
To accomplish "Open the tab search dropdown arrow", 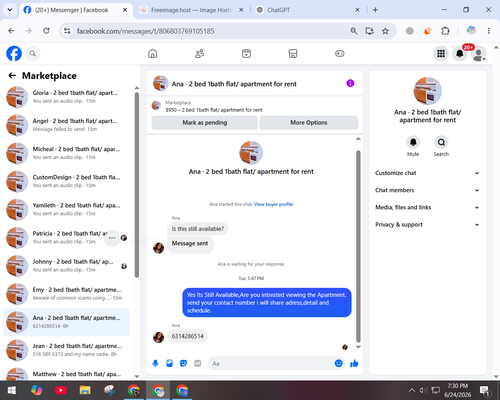I will pos(10,10).
